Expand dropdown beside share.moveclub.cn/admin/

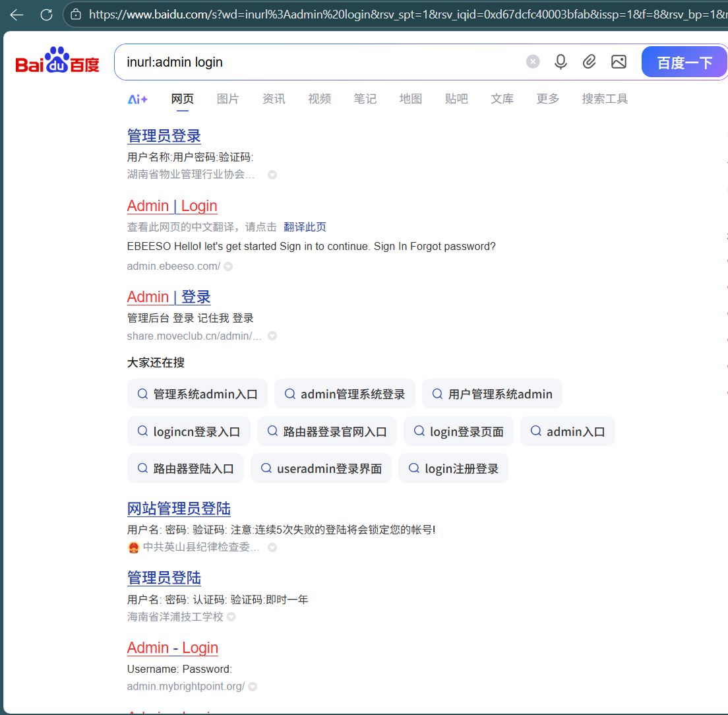(x=272, y=336)
